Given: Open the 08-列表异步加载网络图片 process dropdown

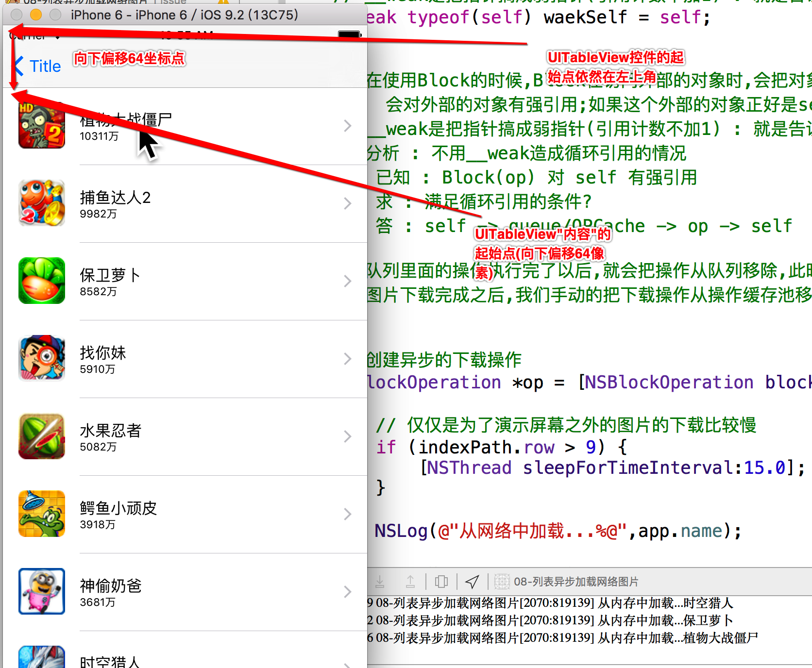Looking at the screenshot, I should tap(576, 582).
